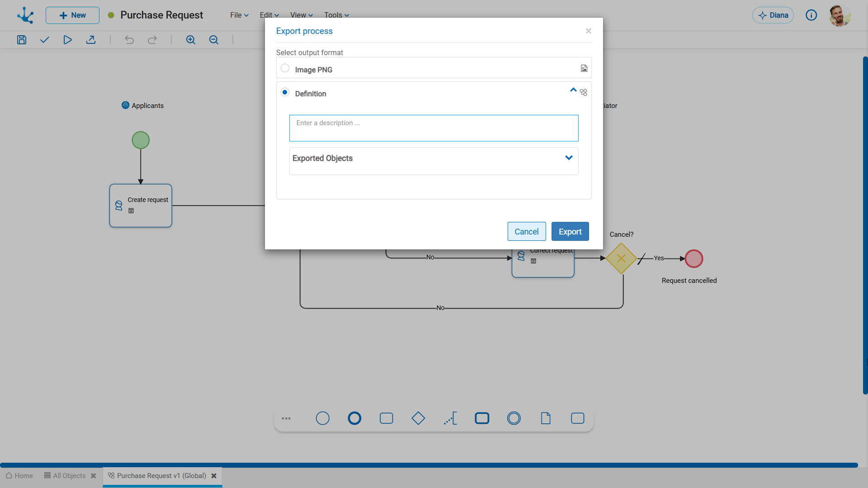This screenshot has height=488, width=868.
Task: Click the validate checkmark icon
Action: click(44, 40)
